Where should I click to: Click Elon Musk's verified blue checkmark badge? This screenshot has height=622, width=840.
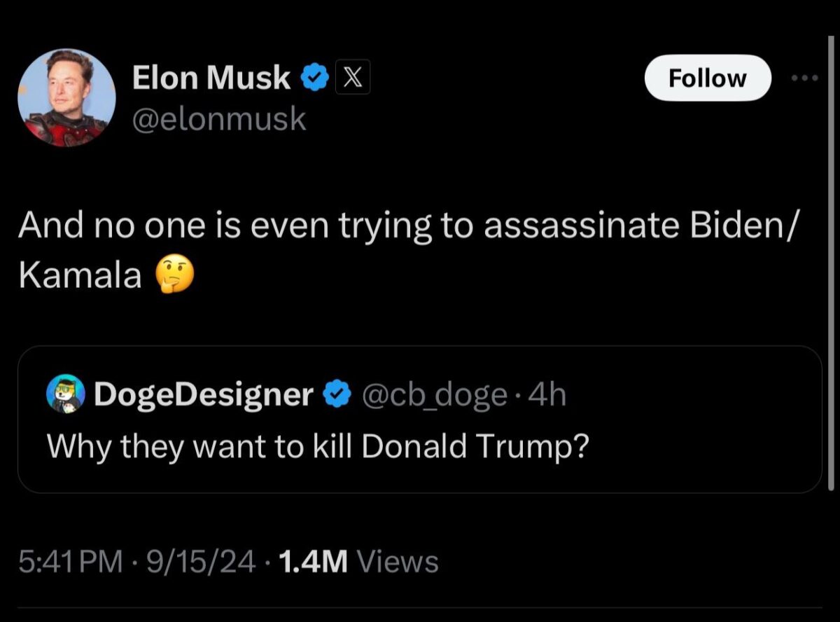pyautogui.click(x=314, y=77)
